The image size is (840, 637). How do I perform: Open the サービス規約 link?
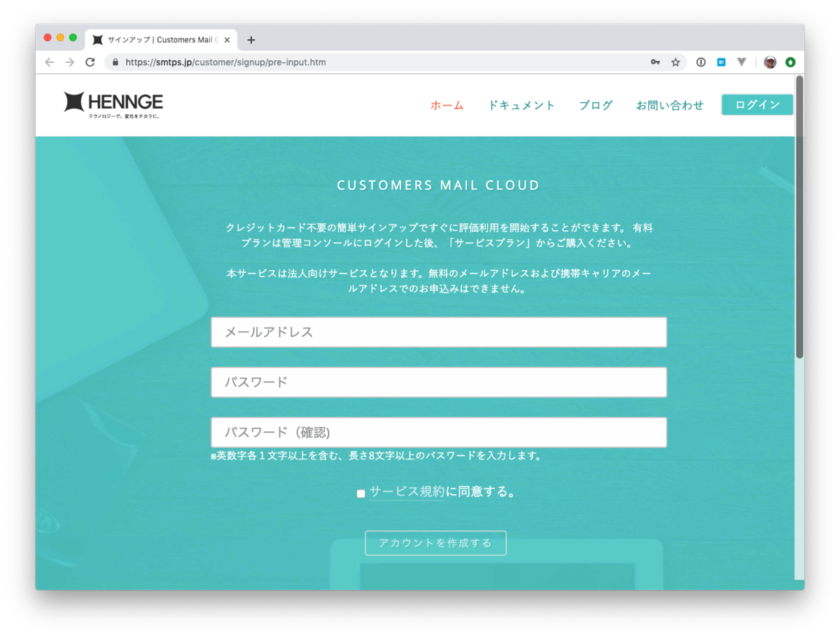(407, 491)
